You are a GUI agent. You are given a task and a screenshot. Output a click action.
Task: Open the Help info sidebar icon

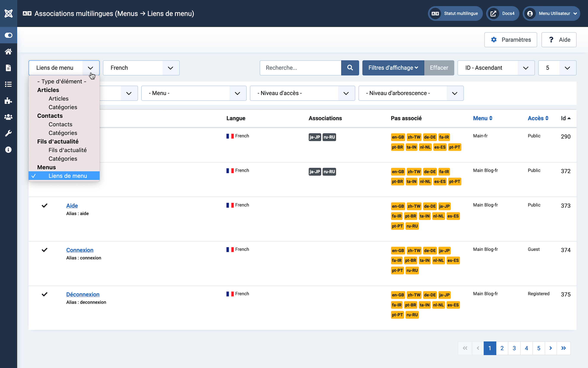pos(8,149)
